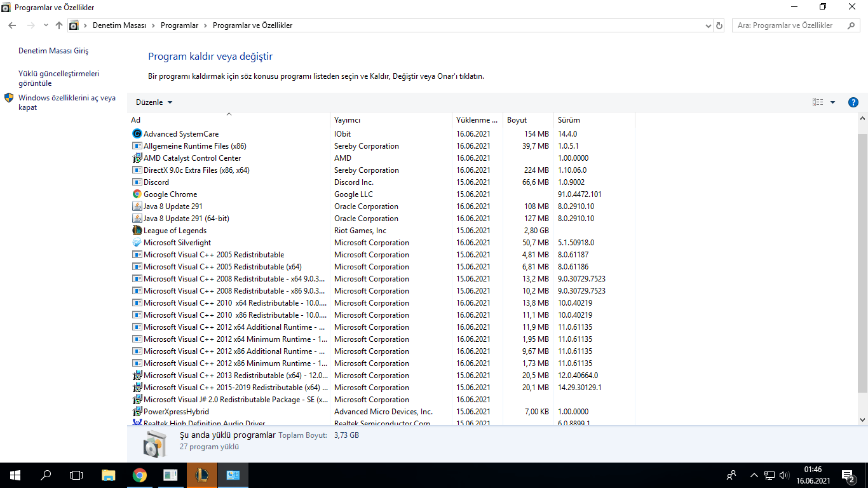This screenshot has width=868, height=488.
Task: Click the vertical scrollbar up arrow
Action: point(862,119)
